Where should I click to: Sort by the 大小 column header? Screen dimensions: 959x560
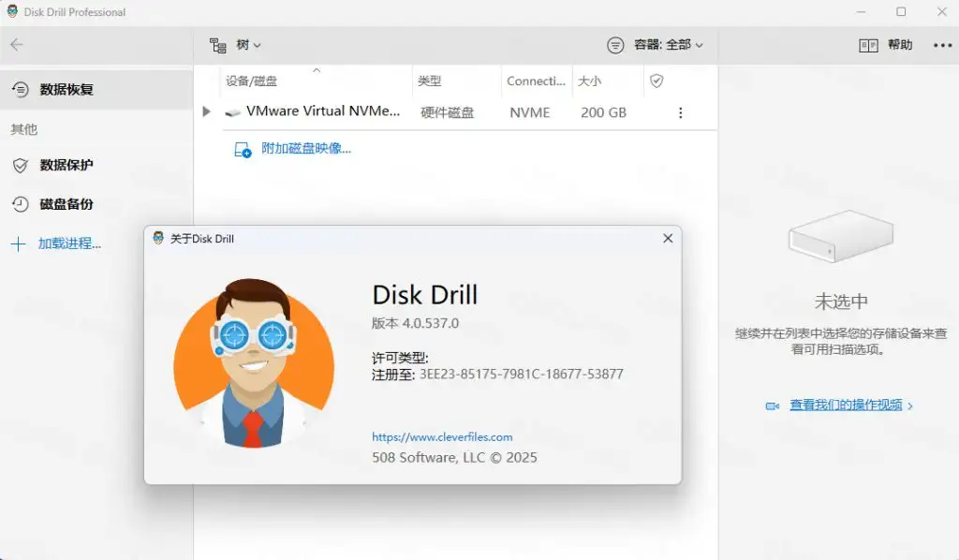(x=590, y=81)
